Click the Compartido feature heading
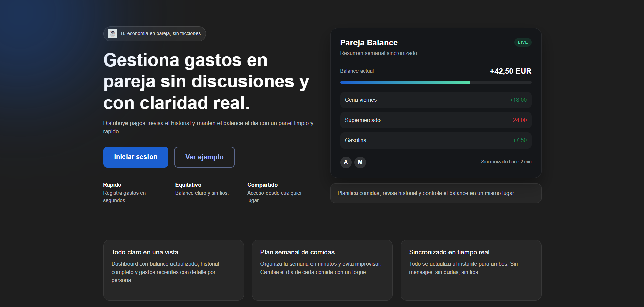 262,185
